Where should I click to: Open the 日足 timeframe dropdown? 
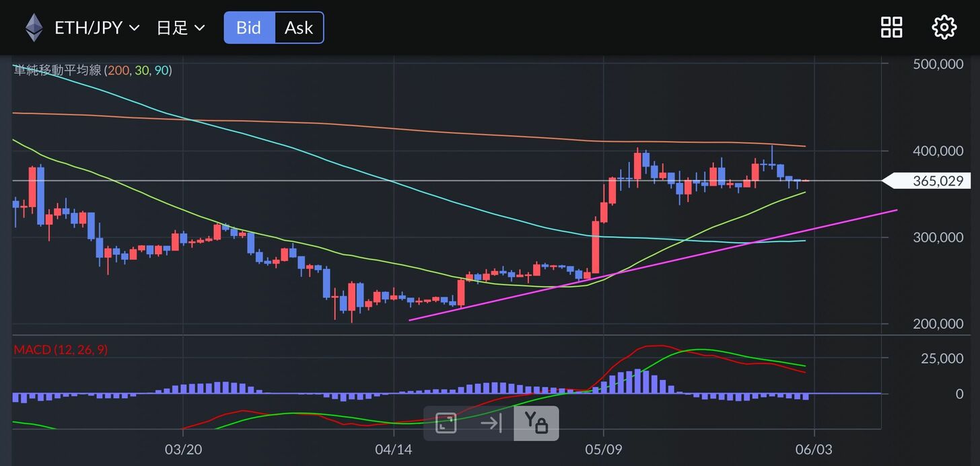180,28
